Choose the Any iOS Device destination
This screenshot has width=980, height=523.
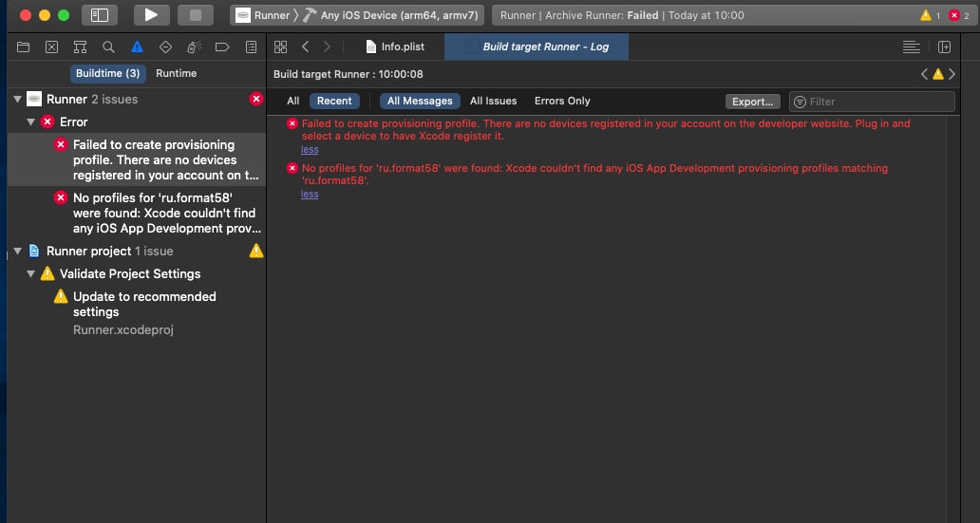pos(390,15)
